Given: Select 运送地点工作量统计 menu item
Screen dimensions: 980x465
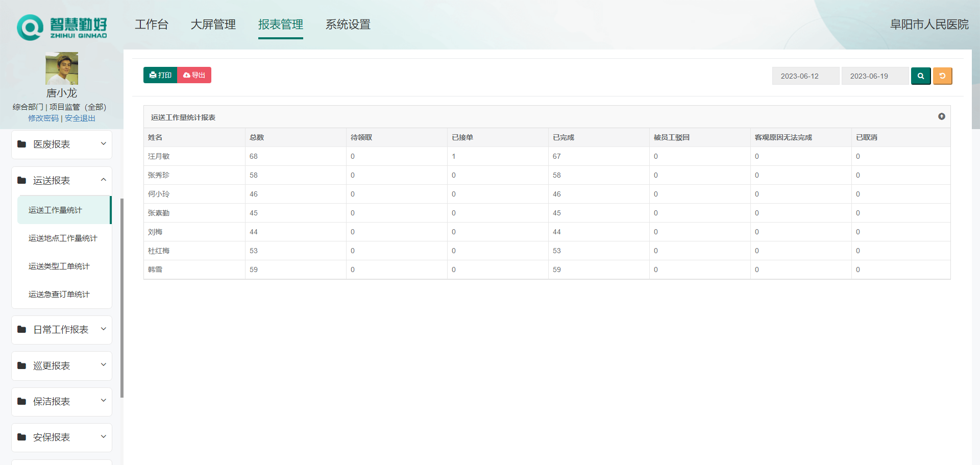Looking at the screenshot, I should tap(64, 238).
